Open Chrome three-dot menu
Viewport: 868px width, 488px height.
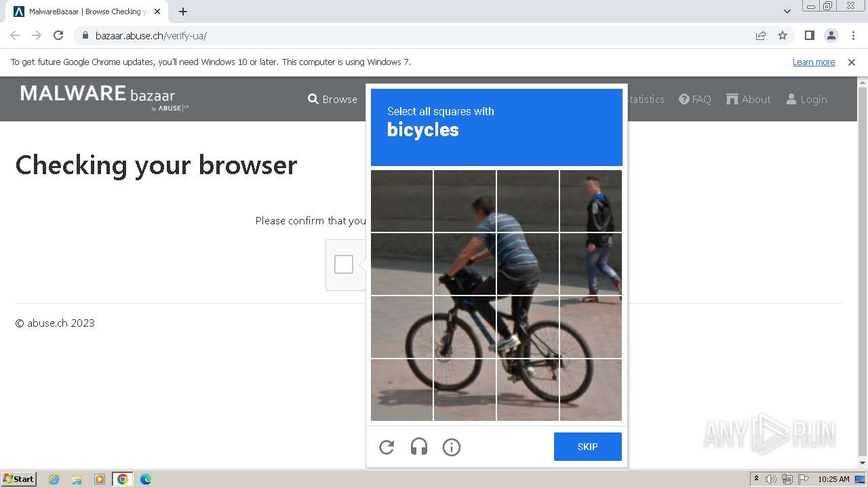pyautogui.click(x=853, y=35)
